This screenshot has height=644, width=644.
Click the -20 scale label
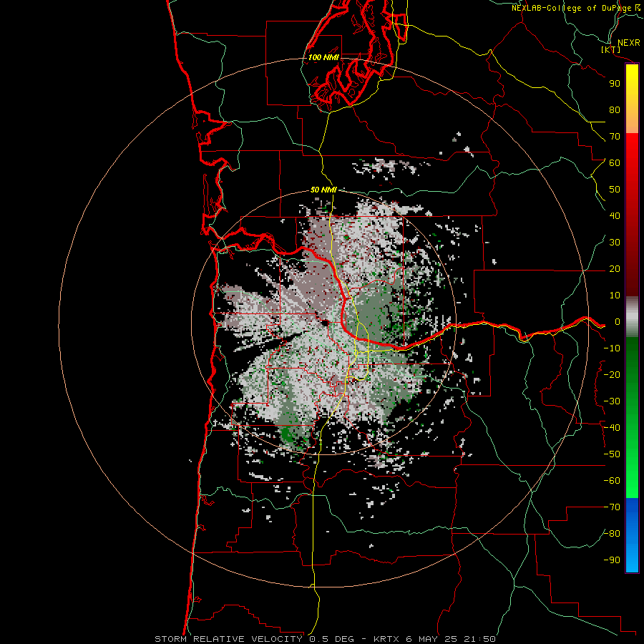[x=612, y=375]
